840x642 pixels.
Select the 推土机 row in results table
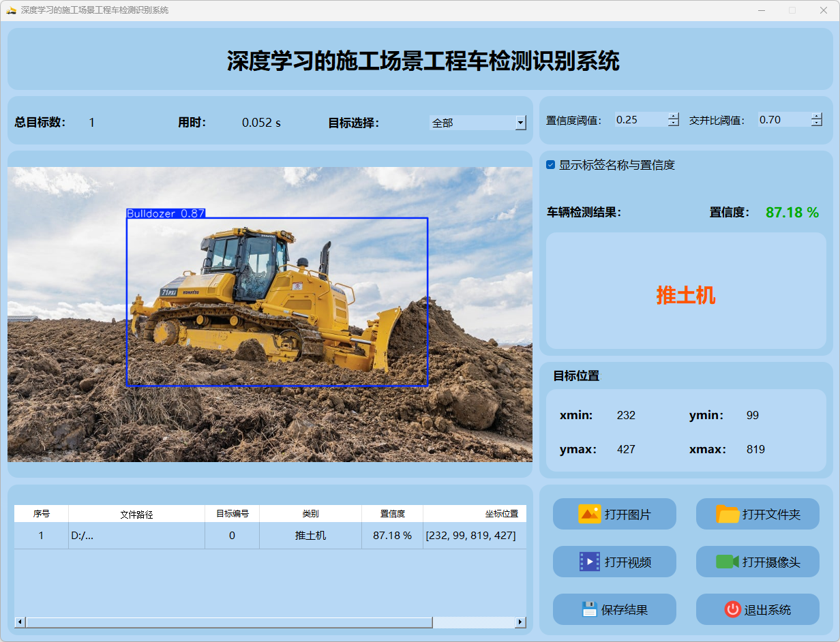tap(310, 536)
